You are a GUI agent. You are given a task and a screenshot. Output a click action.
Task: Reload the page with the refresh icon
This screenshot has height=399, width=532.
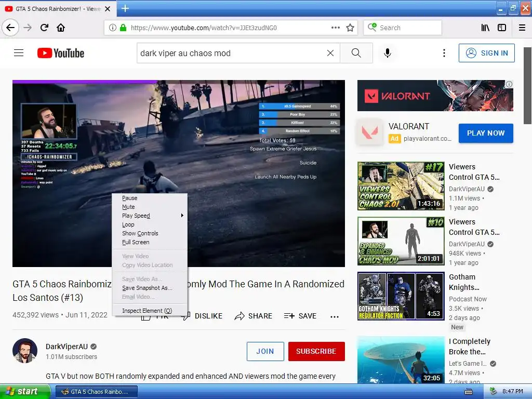[x=44, y=28]
